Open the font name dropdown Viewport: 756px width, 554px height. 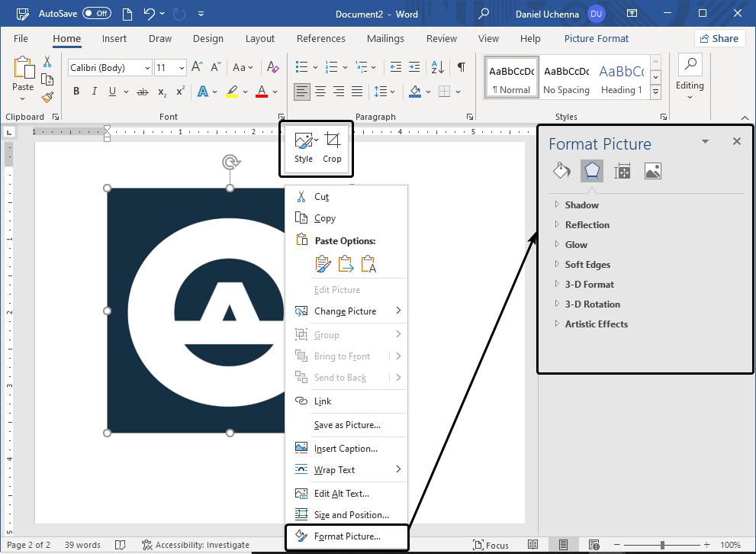coord(146,68)
